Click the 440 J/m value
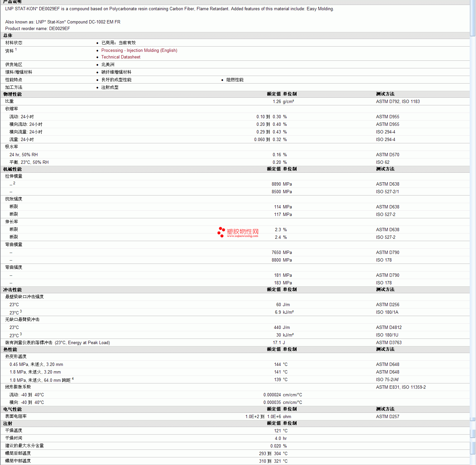The height and width of the screenshot is (465, 476). tap(282, 328)
